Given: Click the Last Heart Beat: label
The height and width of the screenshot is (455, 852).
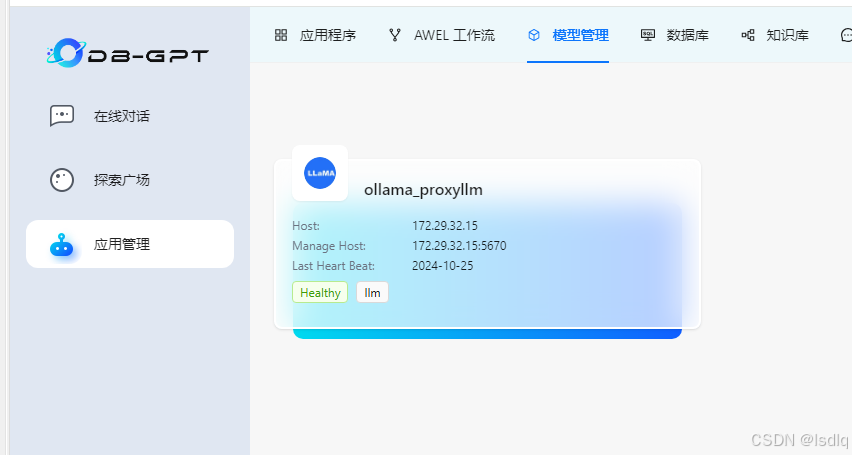Looking at the screenshot, I should point(334,266).
